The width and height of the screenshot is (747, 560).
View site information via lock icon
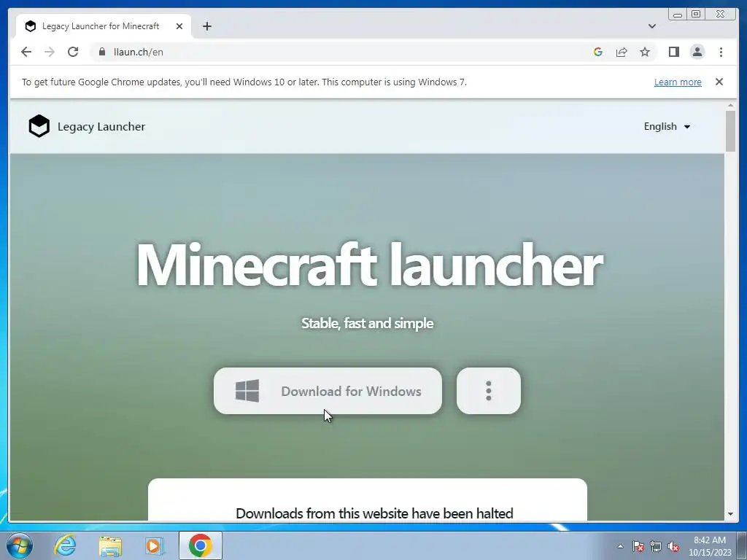pyautogui.click(x=102, y=52)
